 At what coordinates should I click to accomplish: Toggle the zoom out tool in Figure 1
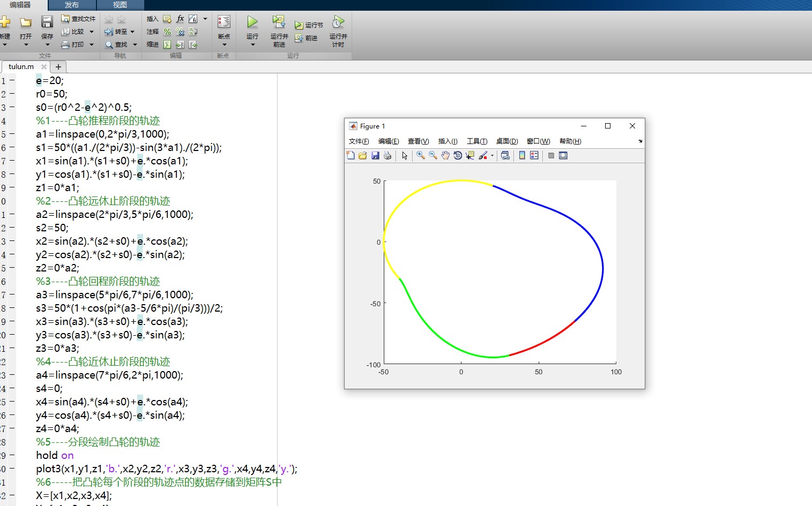tap(433, 155)
